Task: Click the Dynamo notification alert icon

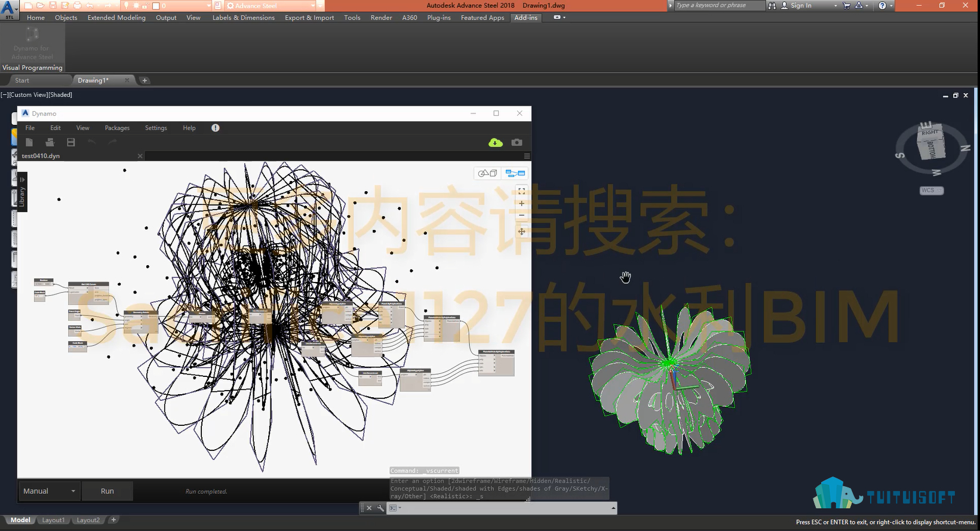Action: (x=216, y=128)
